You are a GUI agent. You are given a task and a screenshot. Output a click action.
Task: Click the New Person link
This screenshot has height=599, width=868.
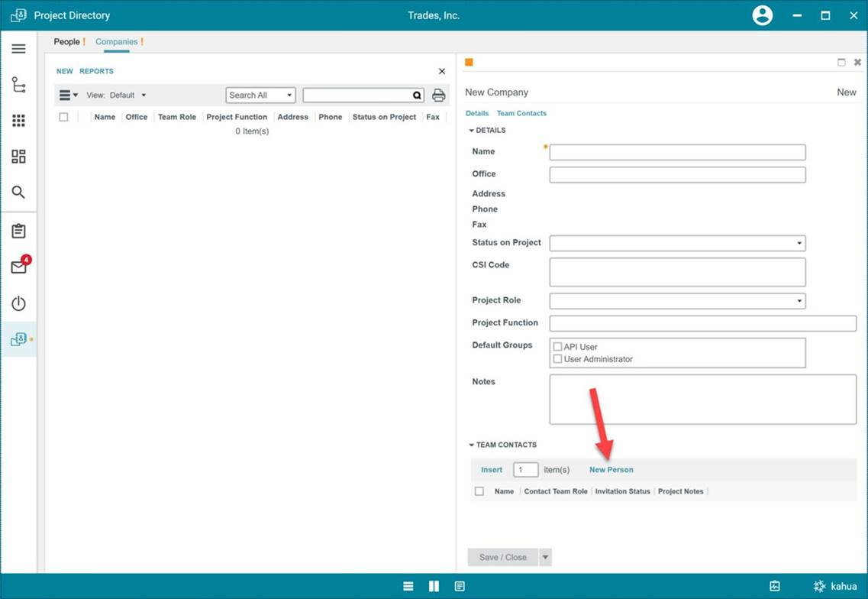coord(611,470)
